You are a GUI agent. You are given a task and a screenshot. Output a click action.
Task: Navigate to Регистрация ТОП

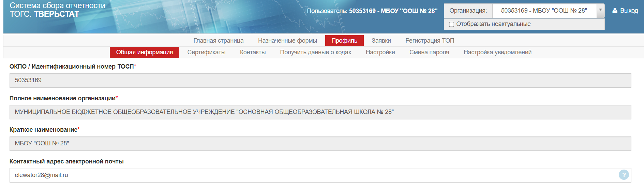click(430, 41)
